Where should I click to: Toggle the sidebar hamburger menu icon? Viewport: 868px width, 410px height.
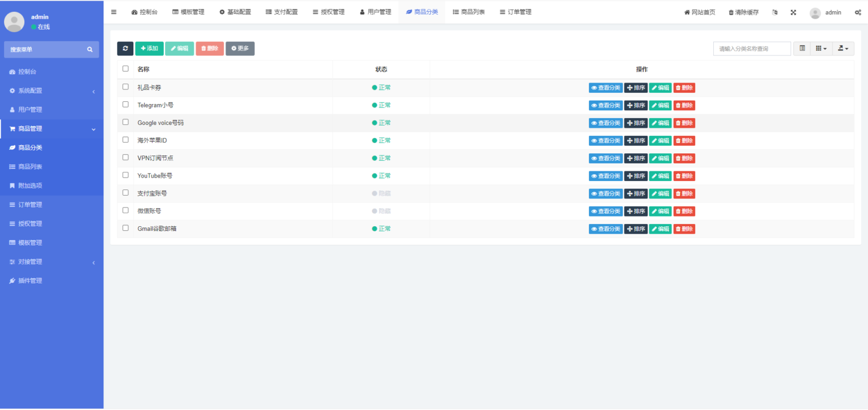click(114, 12)
